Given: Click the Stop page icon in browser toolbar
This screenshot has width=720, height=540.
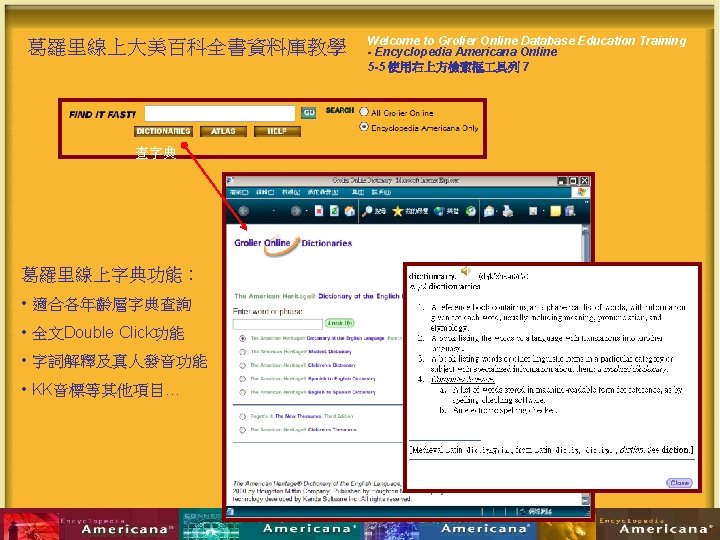Looking at the screenshot, I should click(319, 211).
